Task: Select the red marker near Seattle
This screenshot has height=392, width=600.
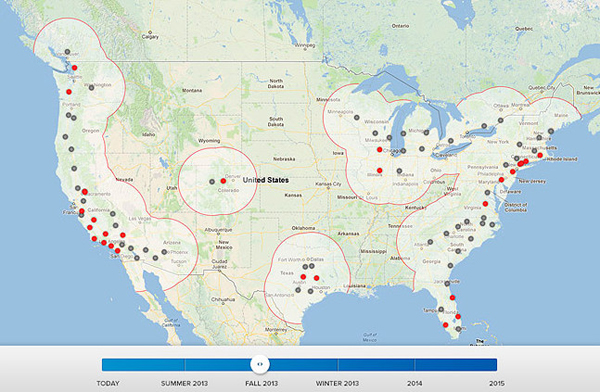Action: 75,68
